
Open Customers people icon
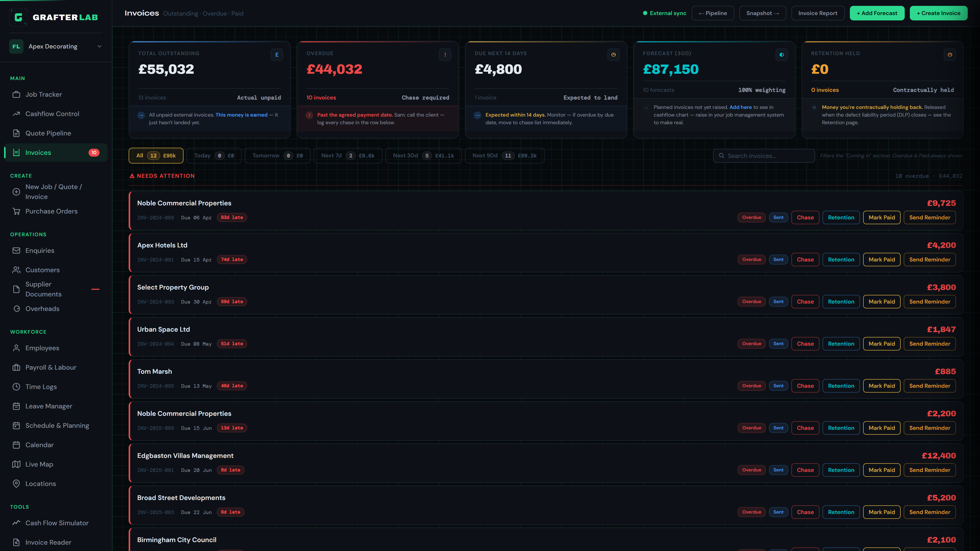click(16, 270)
